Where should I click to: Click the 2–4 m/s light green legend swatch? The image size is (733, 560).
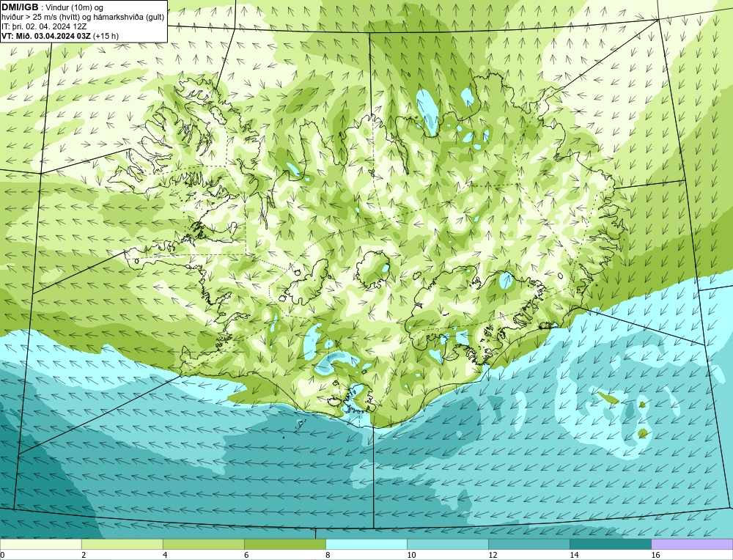click(122, 544)
